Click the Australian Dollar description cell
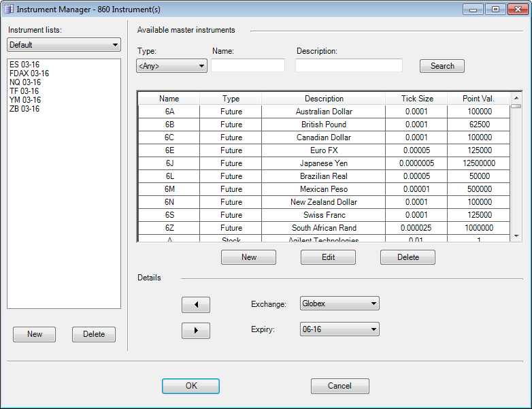 point(324,112)
